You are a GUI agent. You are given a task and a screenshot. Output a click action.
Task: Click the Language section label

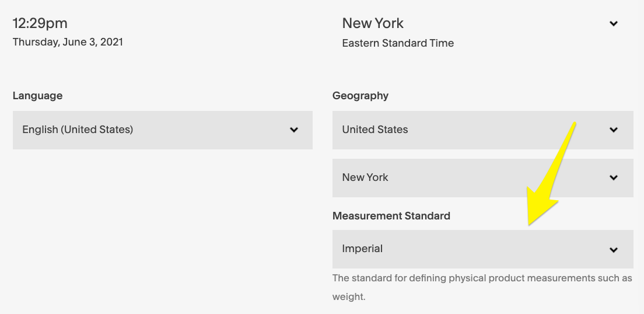37,96
